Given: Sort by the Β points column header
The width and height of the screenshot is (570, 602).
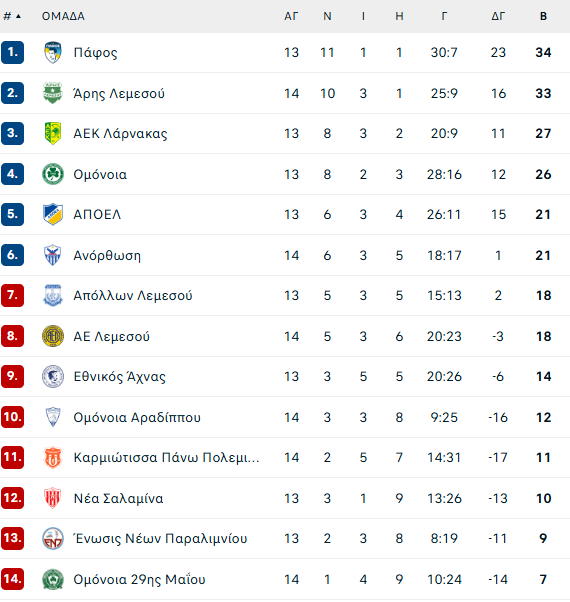Looking at the screenshot, I should click(543, 16).
